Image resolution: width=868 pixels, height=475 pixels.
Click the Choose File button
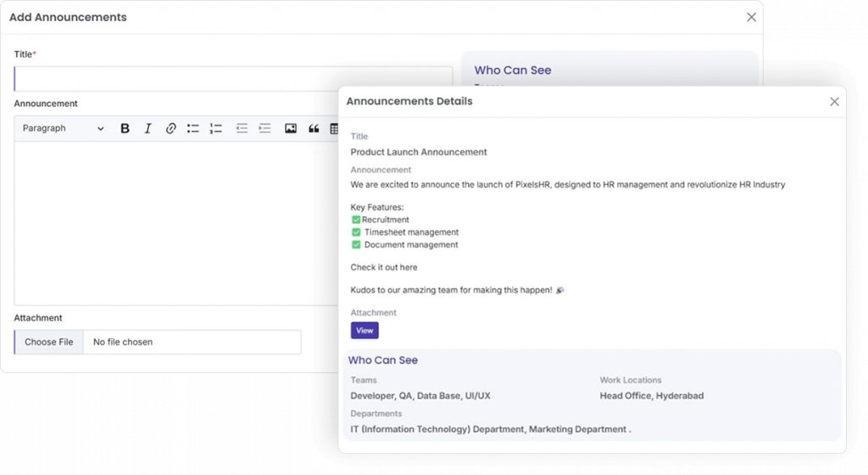[x=49, y=342]
